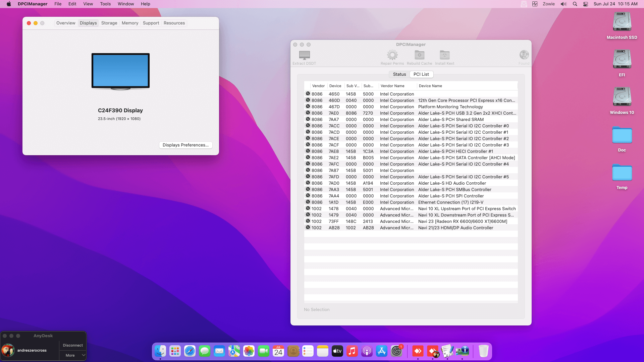Open the Window menu

point(126,4)
